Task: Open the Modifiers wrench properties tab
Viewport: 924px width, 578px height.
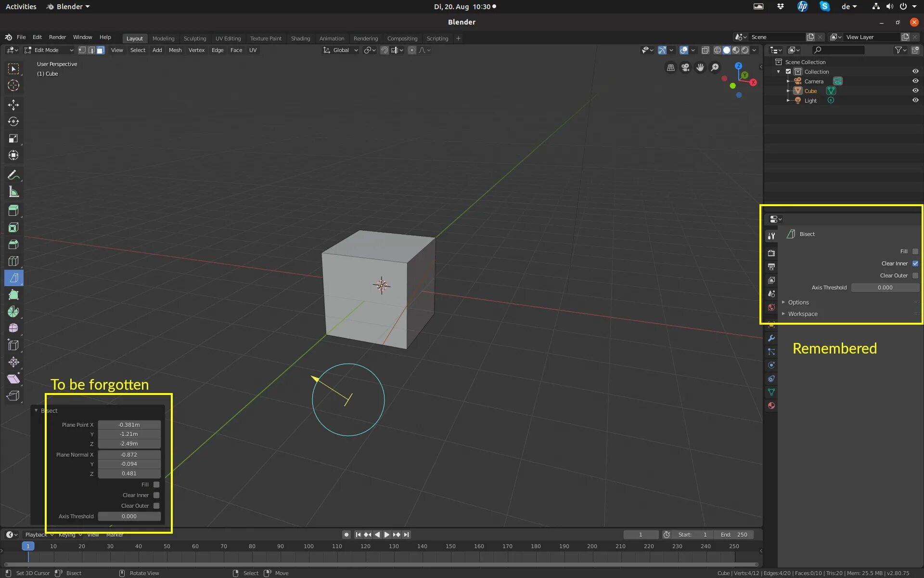Action: [771, 338]
